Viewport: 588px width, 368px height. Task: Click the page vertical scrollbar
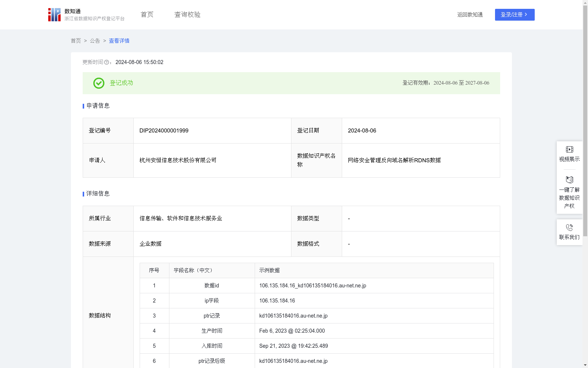click(585, 121)
